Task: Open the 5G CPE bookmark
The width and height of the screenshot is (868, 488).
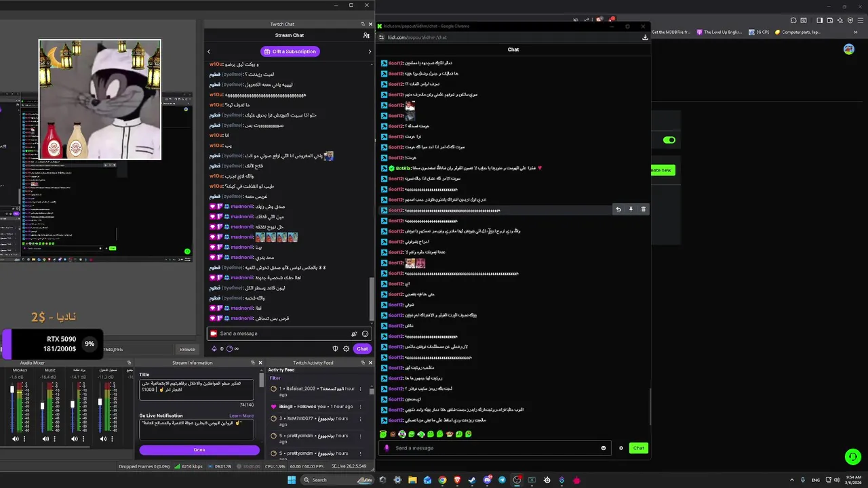Action: (759, 32)
